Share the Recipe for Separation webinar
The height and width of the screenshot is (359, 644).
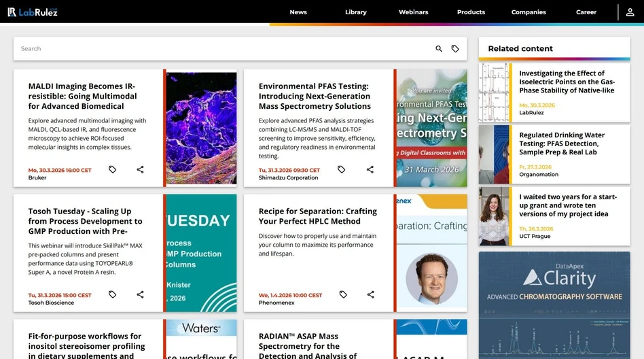(370, 294)
